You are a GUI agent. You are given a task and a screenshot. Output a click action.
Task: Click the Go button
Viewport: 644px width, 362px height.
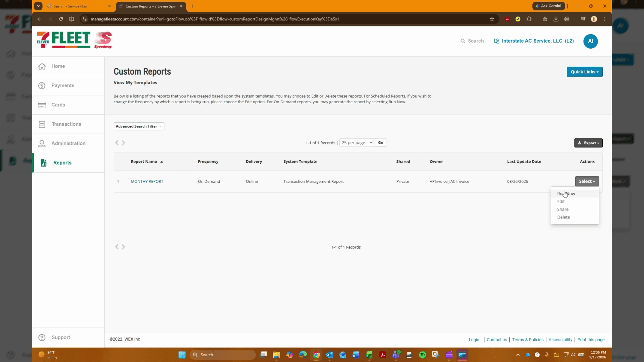pyautogui.click(x=380, y=143)
